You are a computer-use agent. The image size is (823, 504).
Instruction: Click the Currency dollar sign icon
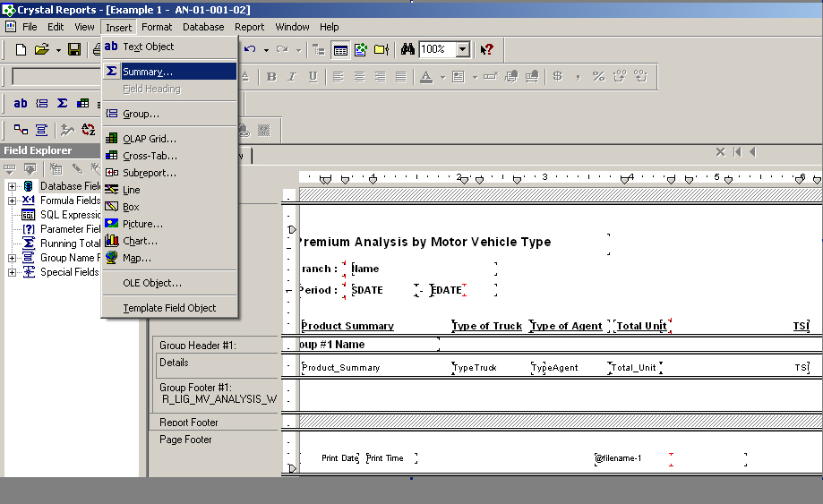pyautogui.click(x=557, y=77)
